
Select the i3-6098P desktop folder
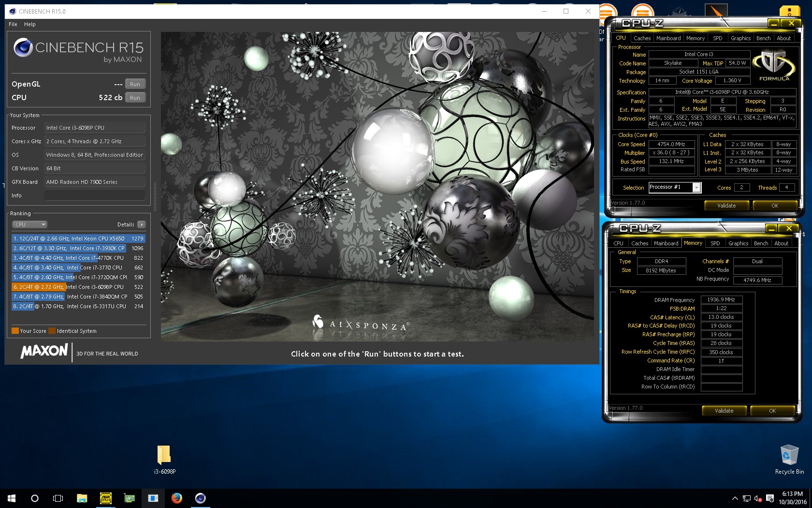click(164, 460)
